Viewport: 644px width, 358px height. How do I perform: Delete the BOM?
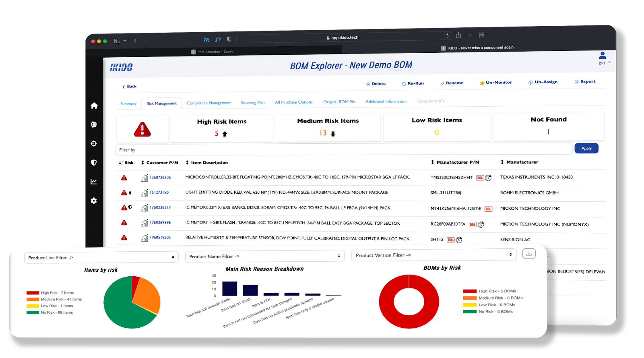pyautogui.click(x=376, y=84)
